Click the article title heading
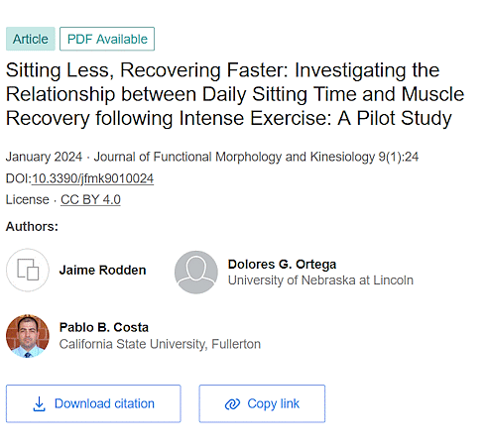This screenshot has width=486, height=448. coord(235,94)
